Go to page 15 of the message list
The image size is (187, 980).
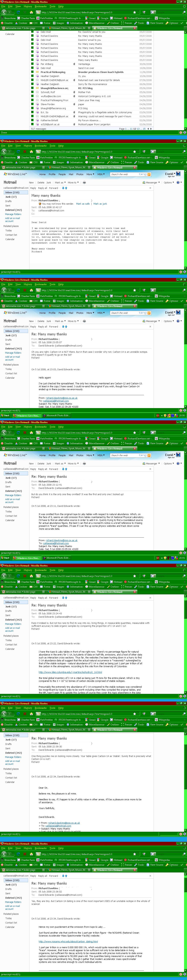tap(144, 129)
